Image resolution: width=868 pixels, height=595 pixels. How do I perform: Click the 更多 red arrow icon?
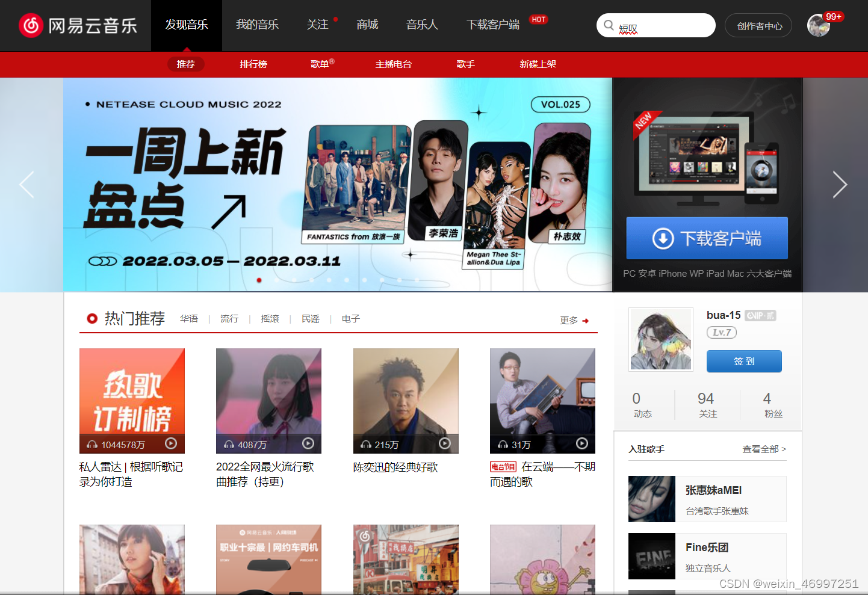(x=586, y=321)
